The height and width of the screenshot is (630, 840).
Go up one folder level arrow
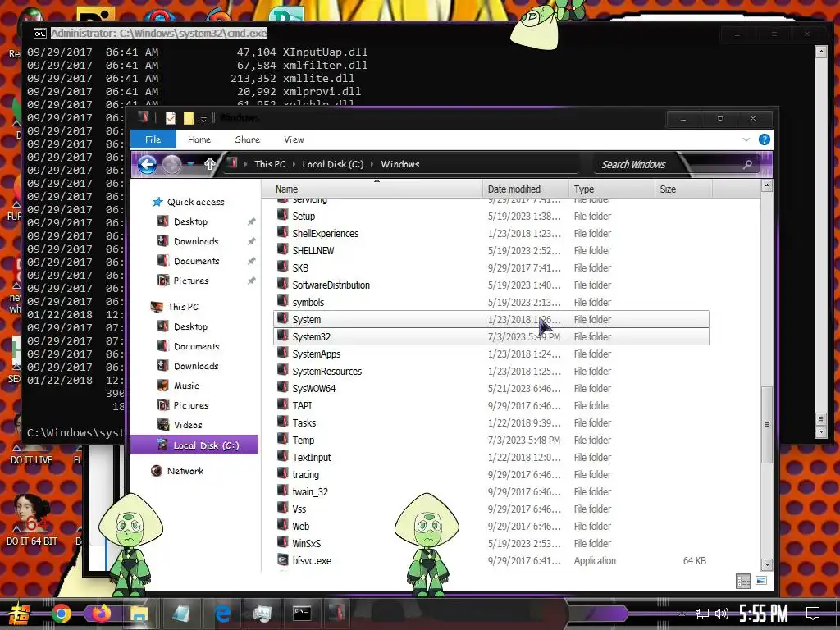tap(209, 164)
